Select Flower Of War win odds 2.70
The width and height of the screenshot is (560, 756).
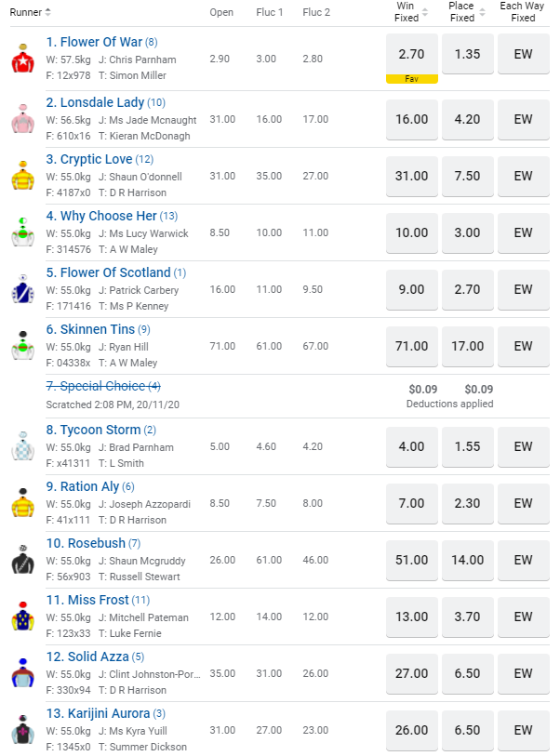coord(412,54)
